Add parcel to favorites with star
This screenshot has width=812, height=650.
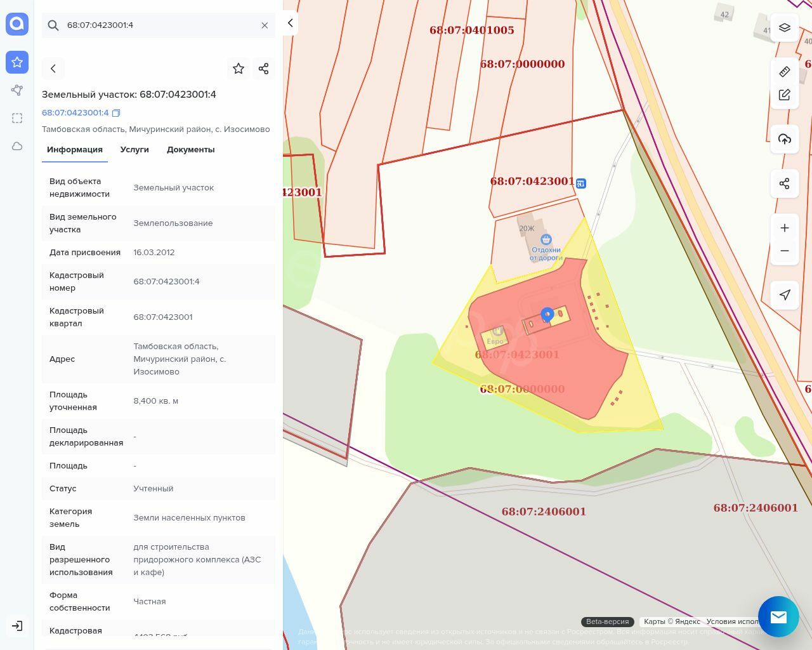(x=239, y=69)
